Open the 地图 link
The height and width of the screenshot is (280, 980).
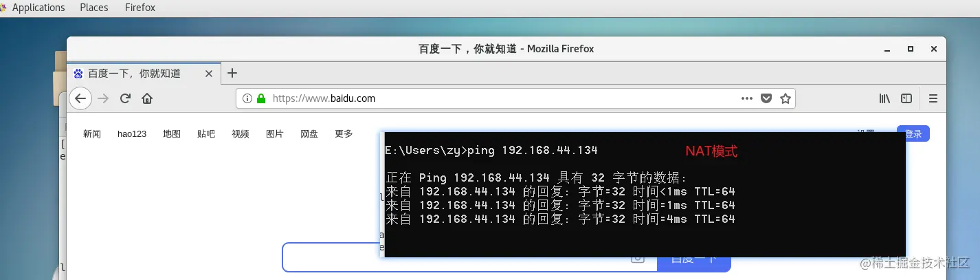[172, 134]
